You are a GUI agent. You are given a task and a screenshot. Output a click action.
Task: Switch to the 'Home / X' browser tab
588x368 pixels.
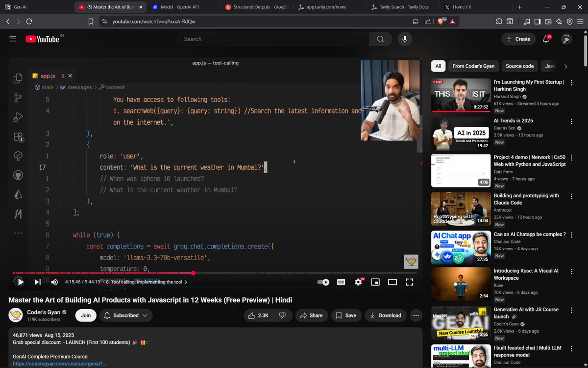point(473,7)
